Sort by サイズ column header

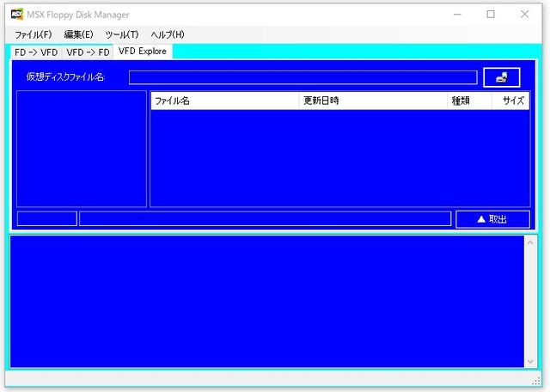tap(510, 101)
